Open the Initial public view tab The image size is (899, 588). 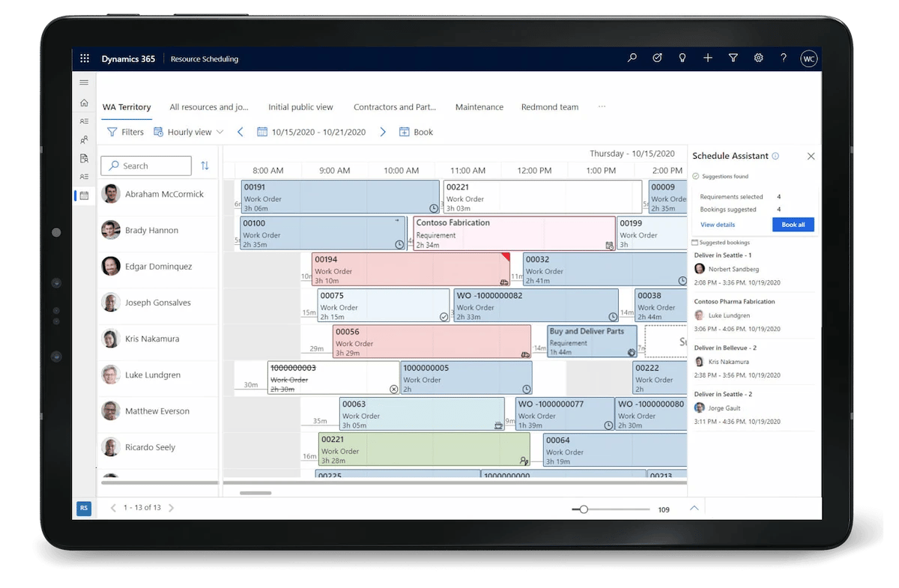(x=300, y=107)
